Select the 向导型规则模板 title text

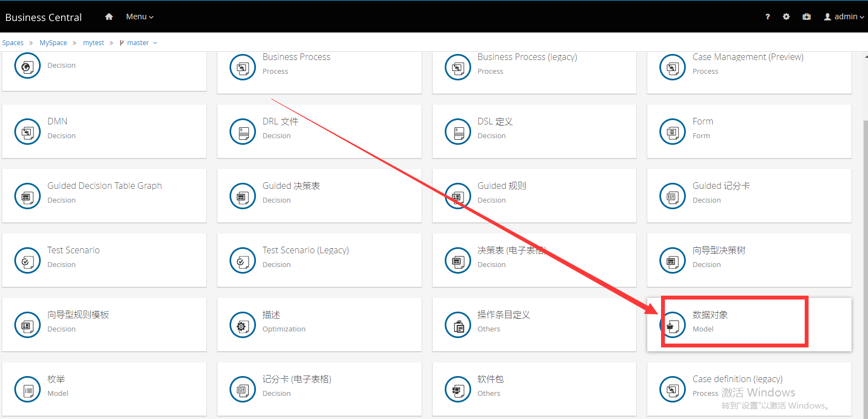[78, 315]
